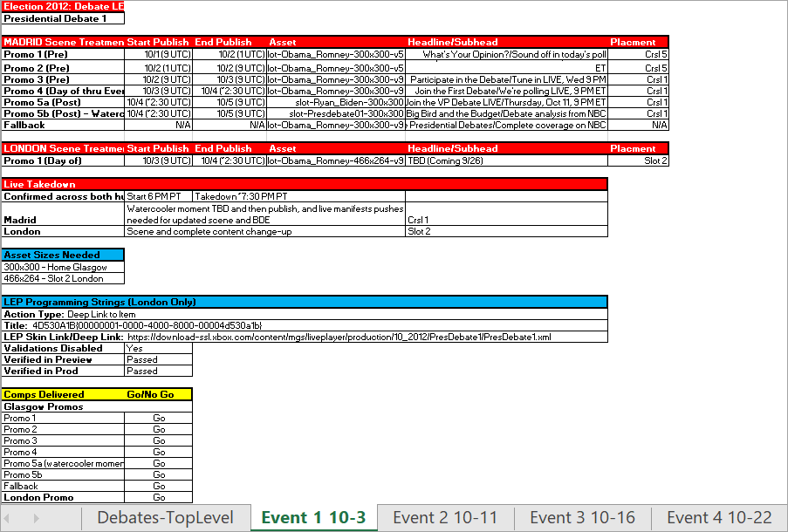Click the active Event 1 10-3 tab

[313, 518]
